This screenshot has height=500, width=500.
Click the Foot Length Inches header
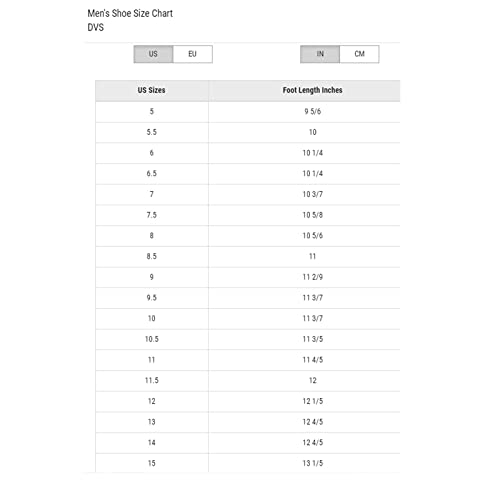tap(312, 90)
